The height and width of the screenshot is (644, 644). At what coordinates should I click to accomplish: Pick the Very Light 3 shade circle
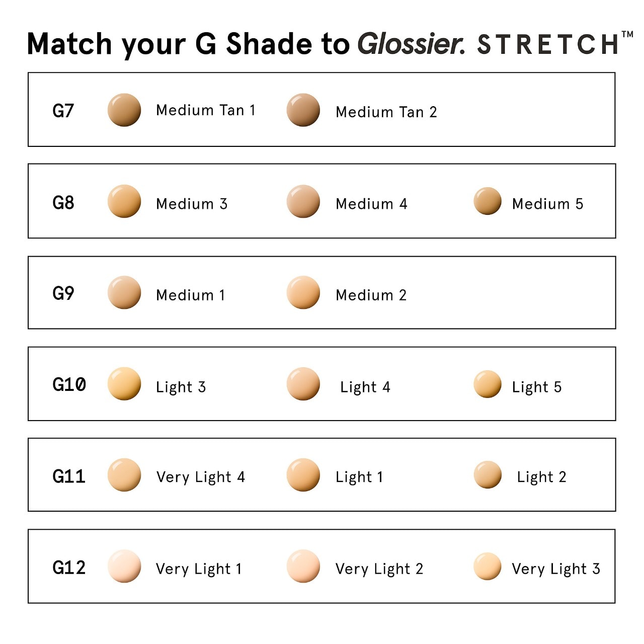488,566
